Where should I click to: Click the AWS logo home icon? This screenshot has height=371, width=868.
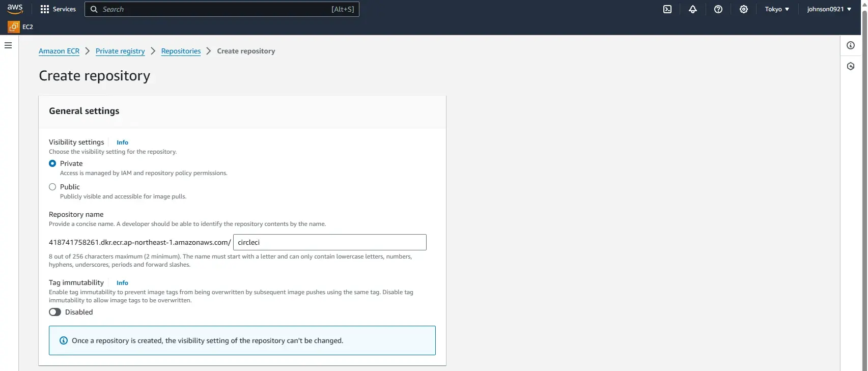[x=15, y=9]
